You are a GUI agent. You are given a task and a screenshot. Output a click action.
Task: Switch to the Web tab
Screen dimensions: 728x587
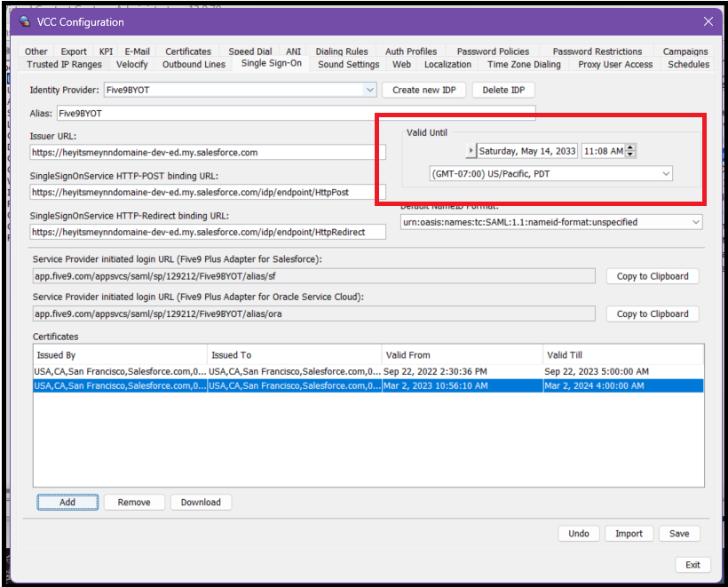(401, 64)
